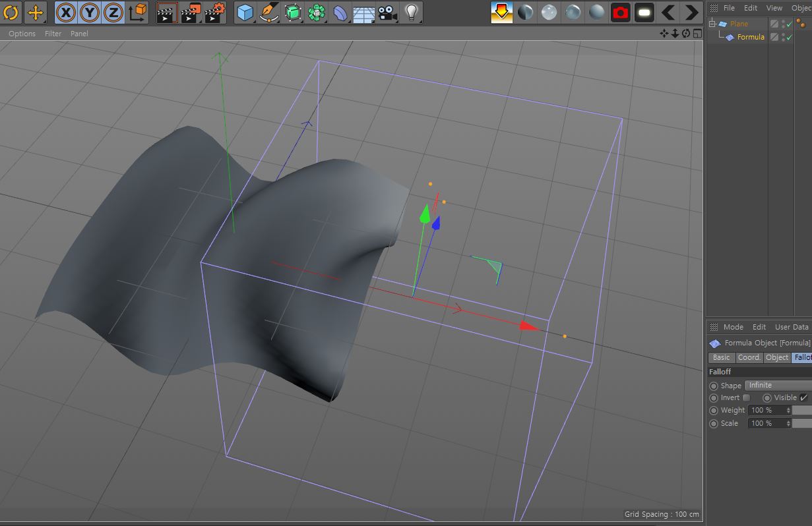Click the fourth blue-grey sphere icon

[x=597, y=12]
